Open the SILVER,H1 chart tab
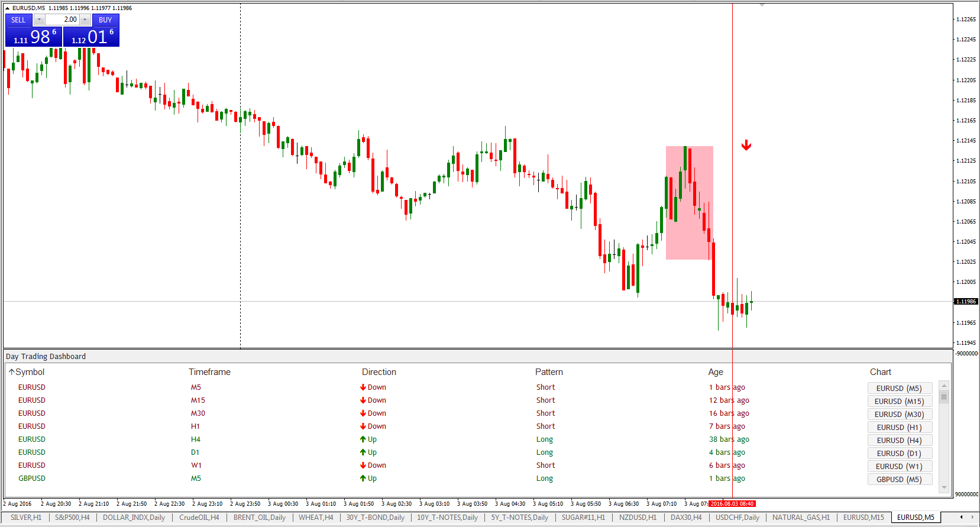The height and width of the screenshot is (527, 980). [x=26, y=518]
